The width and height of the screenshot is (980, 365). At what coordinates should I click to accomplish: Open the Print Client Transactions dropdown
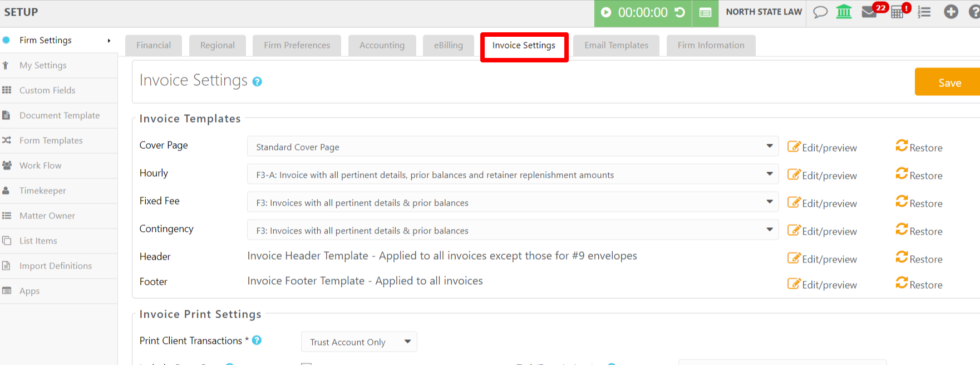click(x=359, y=342)
